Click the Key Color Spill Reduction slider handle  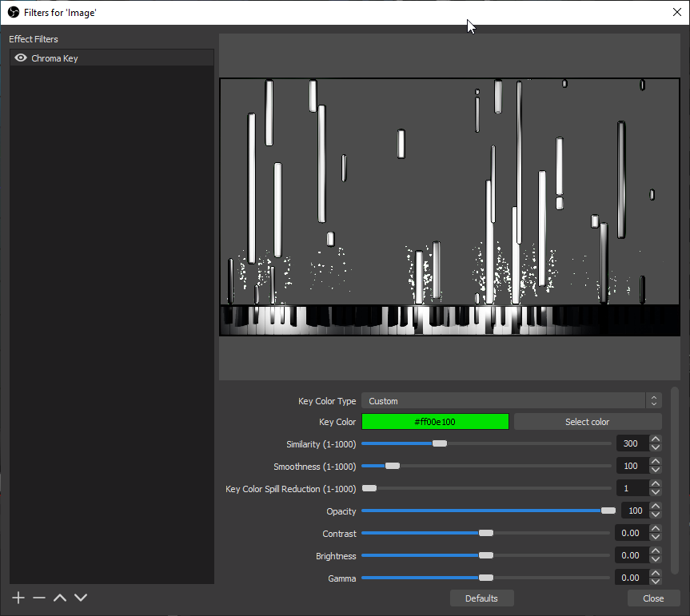(369, 488)
